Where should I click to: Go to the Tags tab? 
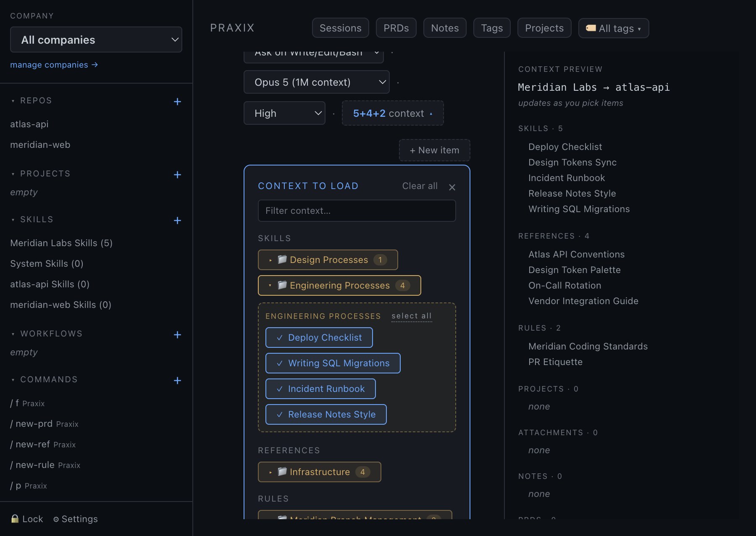492,28
